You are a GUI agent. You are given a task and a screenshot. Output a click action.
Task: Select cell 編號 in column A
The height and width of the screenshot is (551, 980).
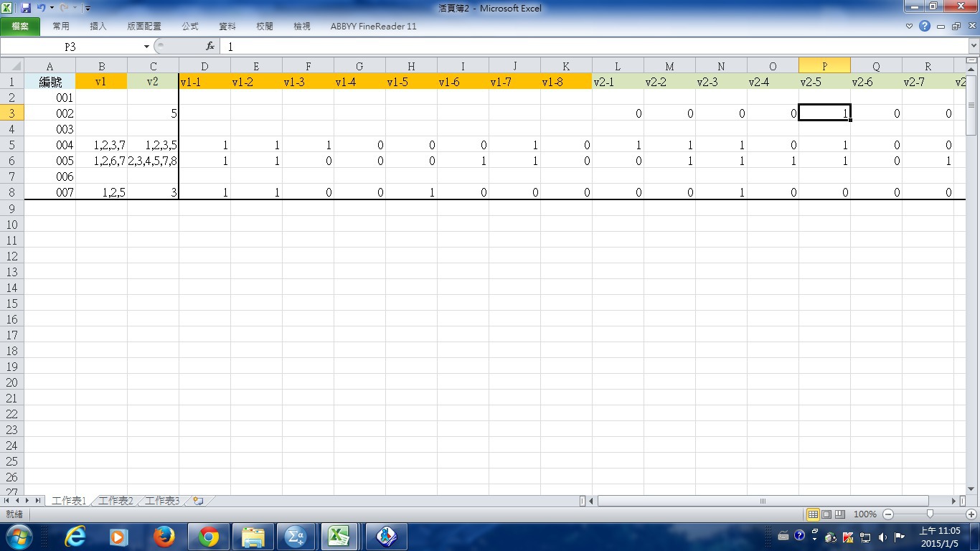tap(50, 82)
